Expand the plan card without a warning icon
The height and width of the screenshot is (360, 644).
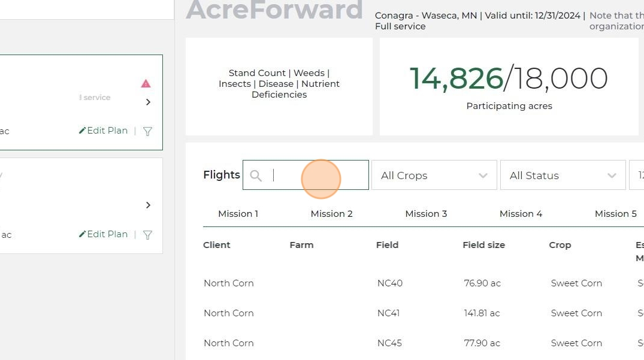148,205
